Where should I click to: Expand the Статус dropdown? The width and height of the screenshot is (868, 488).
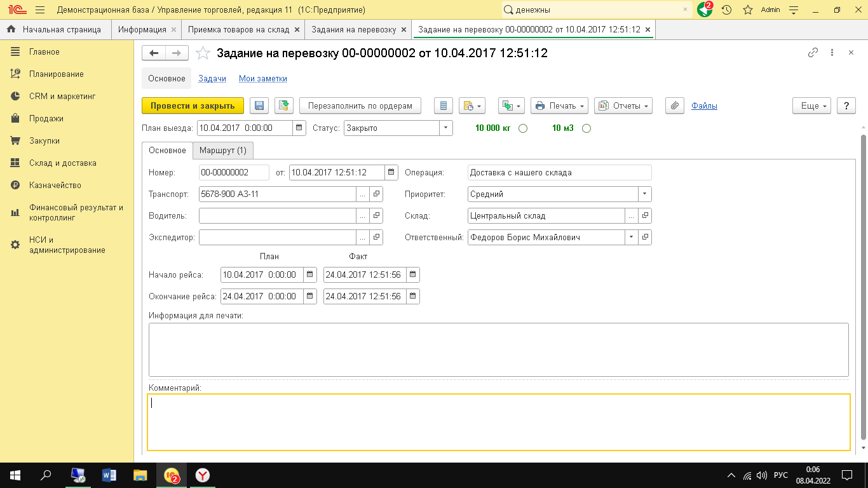(446, 128)
